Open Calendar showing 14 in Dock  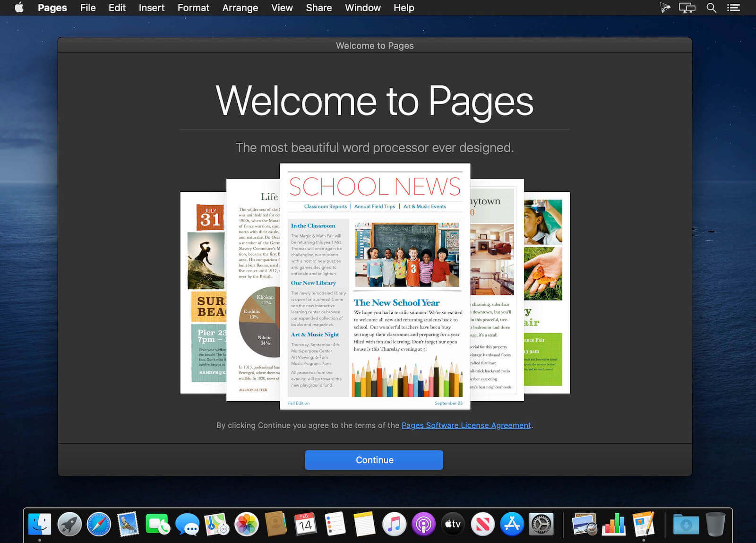pos(305,524)
